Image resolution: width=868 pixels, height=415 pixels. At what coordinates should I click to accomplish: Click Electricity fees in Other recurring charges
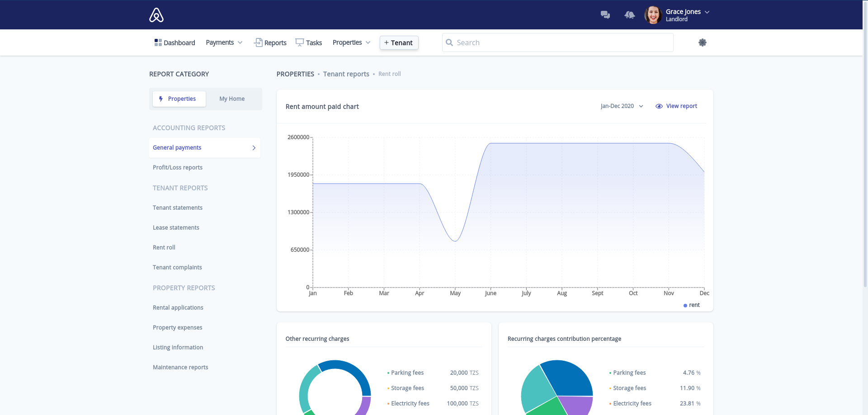410,403
